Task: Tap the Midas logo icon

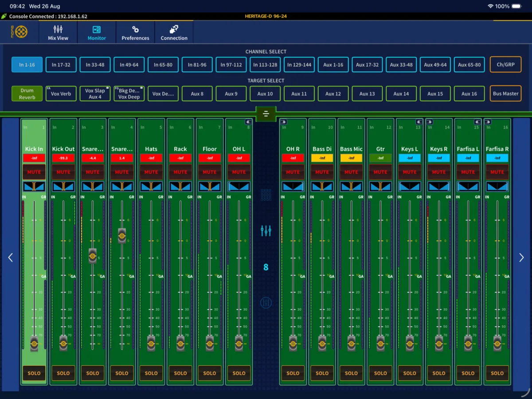Action: 20,31
